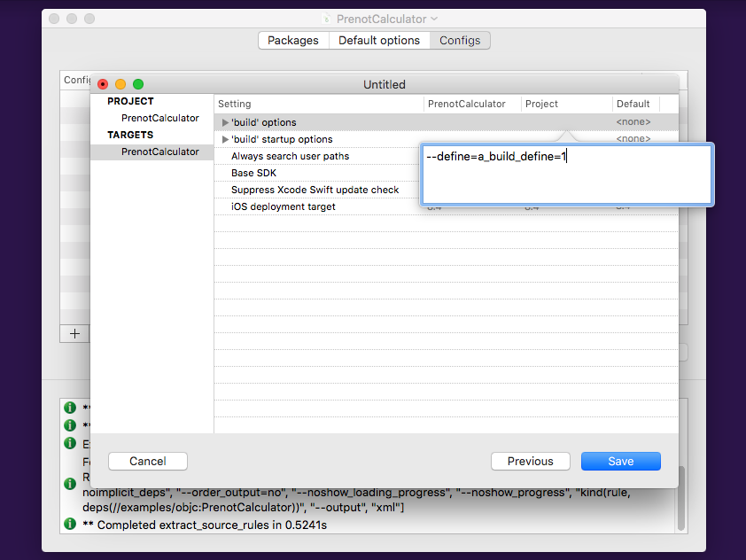Cancel the Untitled dialog
The image size is (746, 560).
coord(148,461)
